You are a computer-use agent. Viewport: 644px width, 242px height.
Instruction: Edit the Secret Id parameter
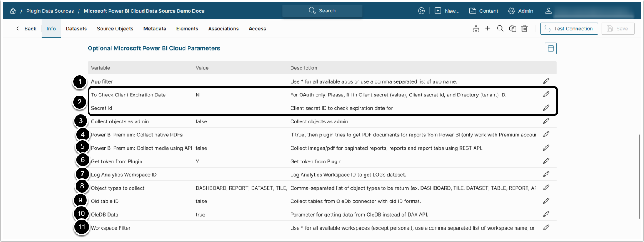(x=546, y=108)
